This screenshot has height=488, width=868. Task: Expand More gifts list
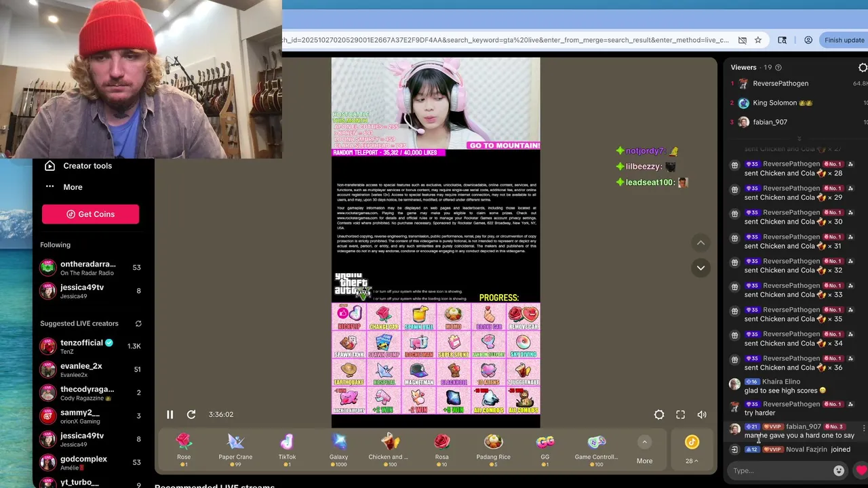point(644,450)
